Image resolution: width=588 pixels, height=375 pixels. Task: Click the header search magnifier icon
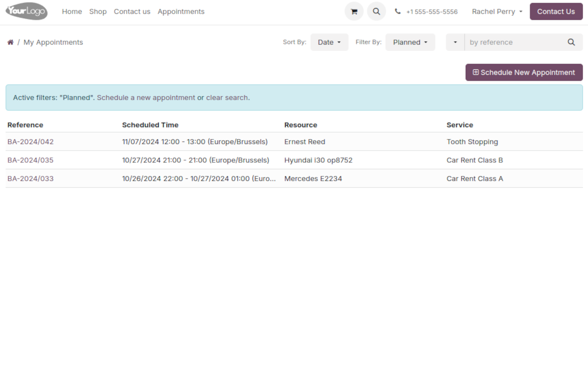[376, 11]
